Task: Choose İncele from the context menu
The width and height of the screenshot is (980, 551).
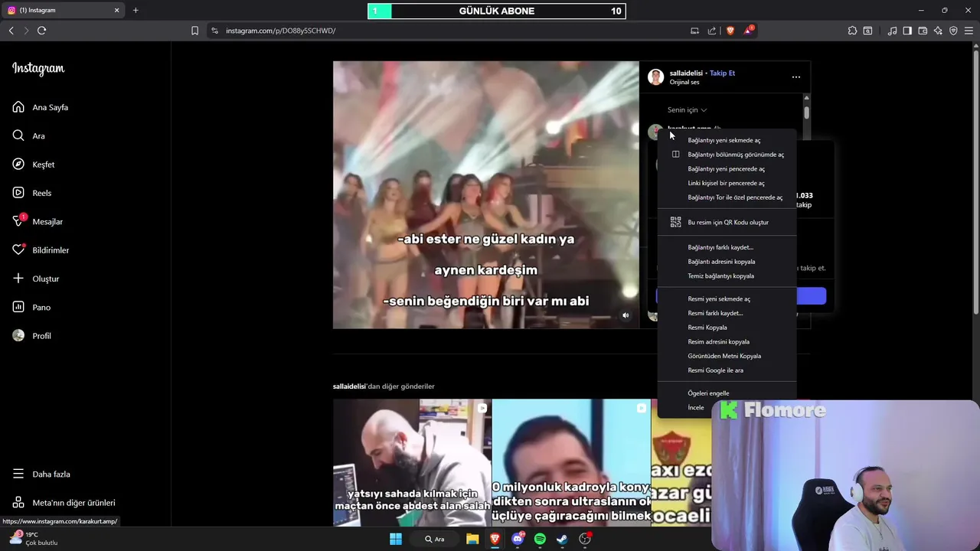Action: pos(696,407)
